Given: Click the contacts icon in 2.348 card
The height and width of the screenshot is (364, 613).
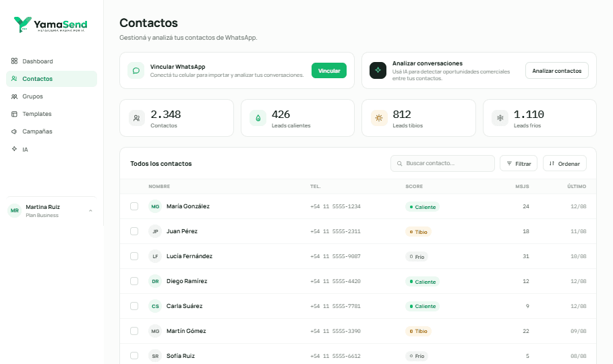Looking at the screenshot, I should tap(136, 118).
